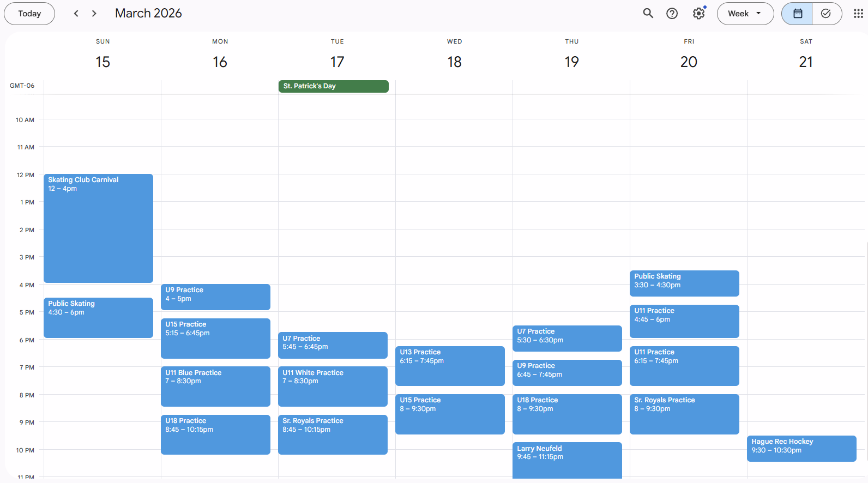Go to the previous week
This screenshot has height=483, width=868.
pos(76,14)
